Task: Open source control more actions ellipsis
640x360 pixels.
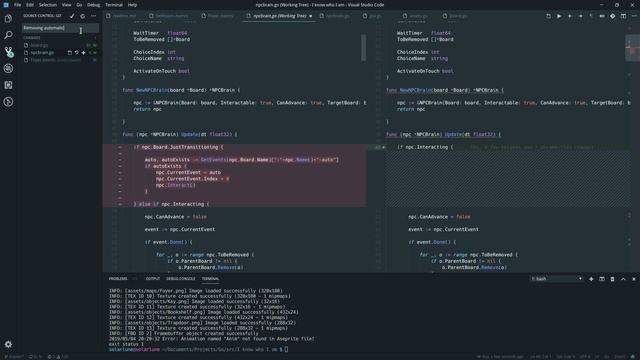Action: coord(93,16)
